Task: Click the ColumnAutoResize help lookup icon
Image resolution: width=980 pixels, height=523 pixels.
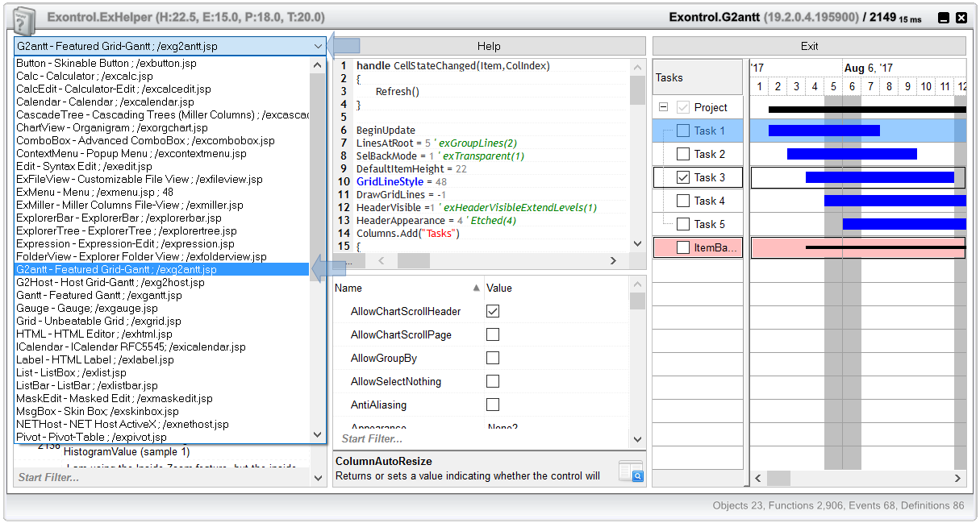Action: click(x=630, y=471)
